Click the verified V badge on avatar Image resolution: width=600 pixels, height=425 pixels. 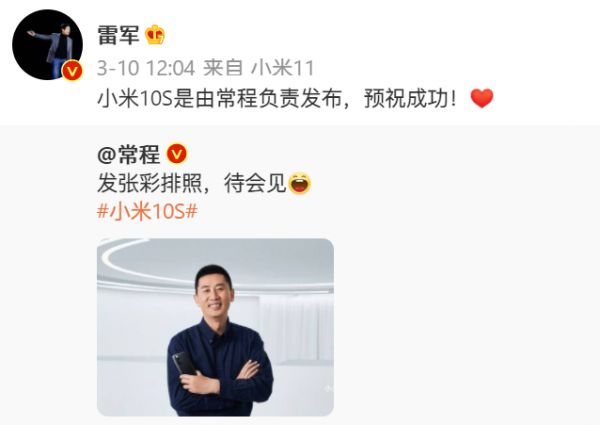tap(72, 71)
